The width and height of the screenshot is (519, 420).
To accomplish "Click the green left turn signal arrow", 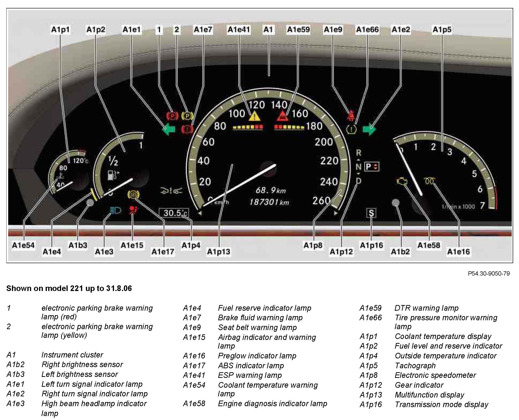I will pyautogui.click(x=168, y=129).
